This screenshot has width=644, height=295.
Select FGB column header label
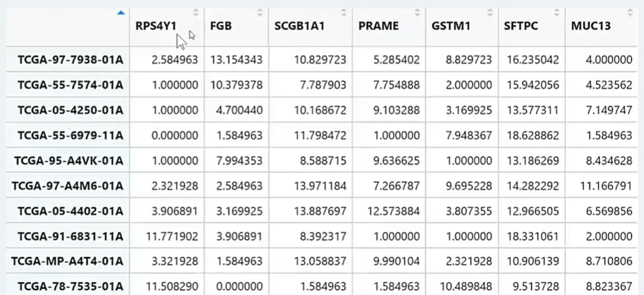point(221,26)
